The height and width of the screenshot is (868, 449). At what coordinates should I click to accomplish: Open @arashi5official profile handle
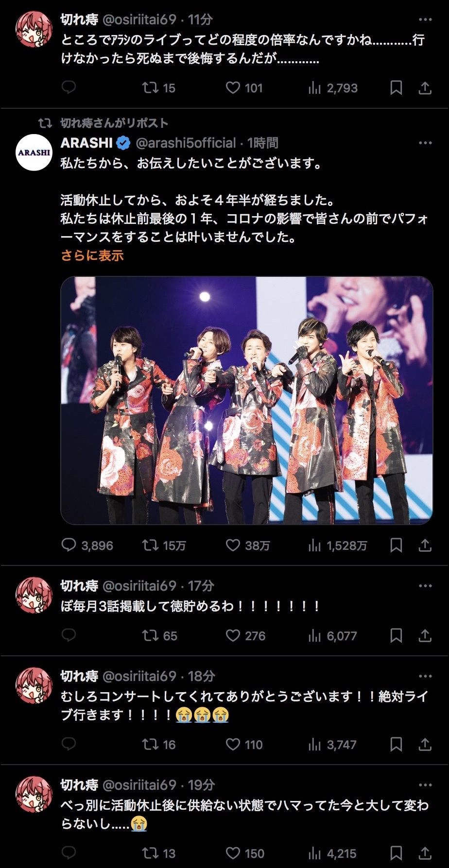tap(186, 143)
